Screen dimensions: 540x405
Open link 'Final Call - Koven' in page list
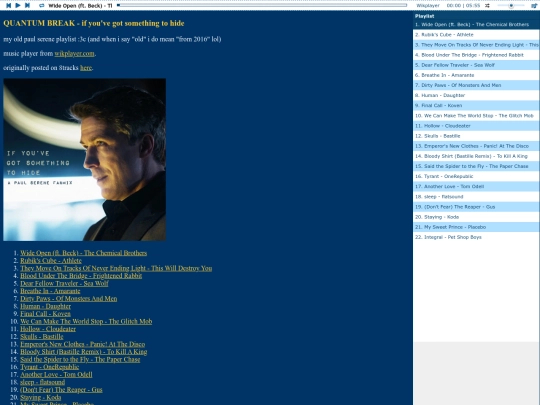click(x=45, y=313)
